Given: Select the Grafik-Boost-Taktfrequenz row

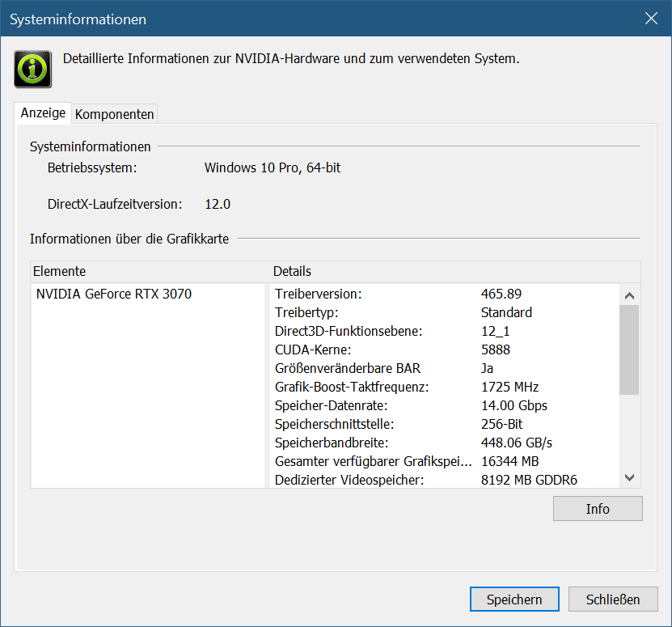Looking at the screenshot, I should click(x=445, y=387).
